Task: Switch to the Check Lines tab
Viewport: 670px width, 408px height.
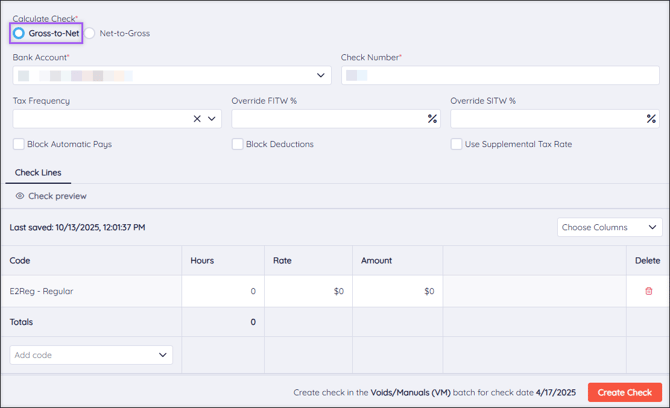Action: point(38,173)
